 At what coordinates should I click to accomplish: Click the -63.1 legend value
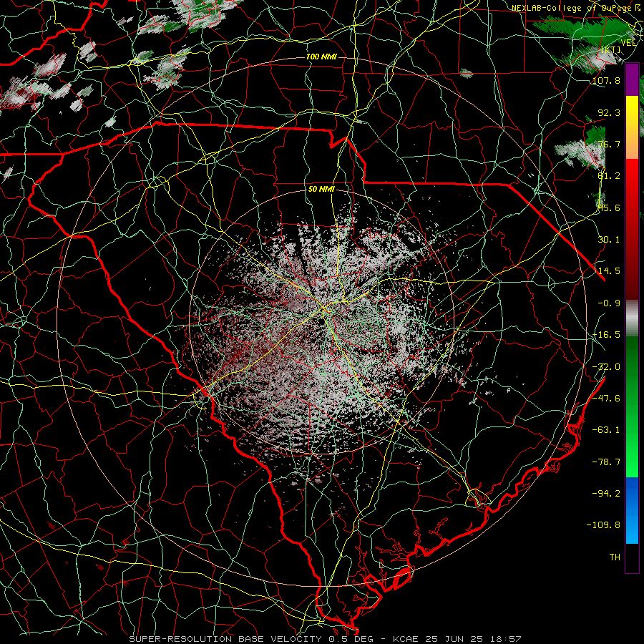pos(606,430)
